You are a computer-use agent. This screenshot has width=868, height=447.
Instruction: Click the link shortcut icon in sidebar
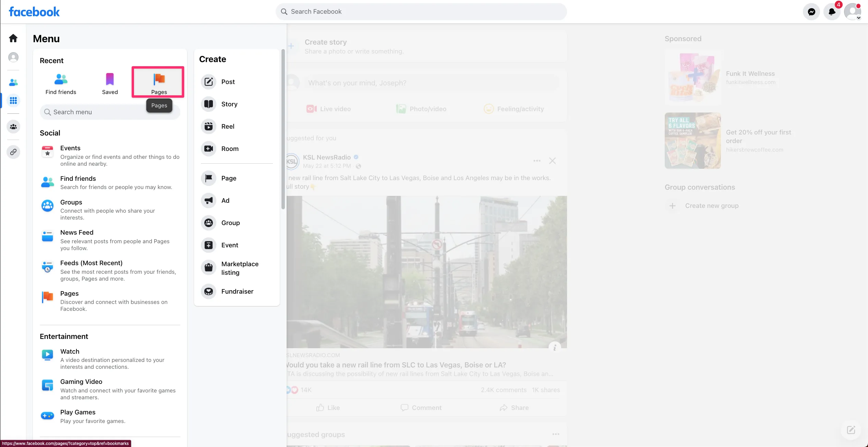coord(13,152)
